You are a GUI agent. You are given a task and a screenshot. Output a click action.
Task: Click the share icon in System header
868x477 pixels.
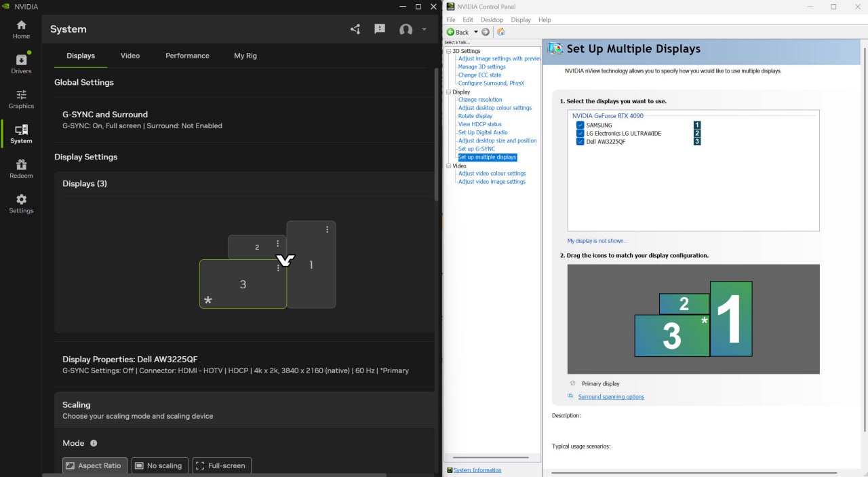coord(355,29)
